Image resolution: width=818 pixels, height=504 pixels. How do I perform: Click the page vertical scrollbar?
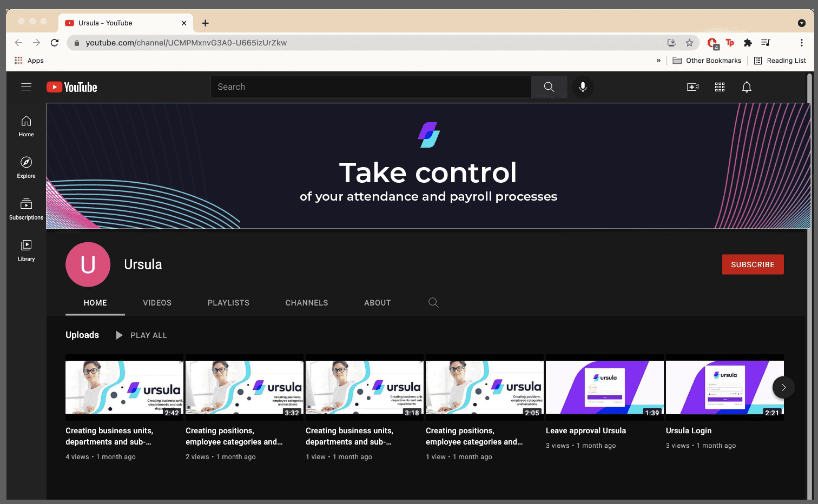point(810,286)
